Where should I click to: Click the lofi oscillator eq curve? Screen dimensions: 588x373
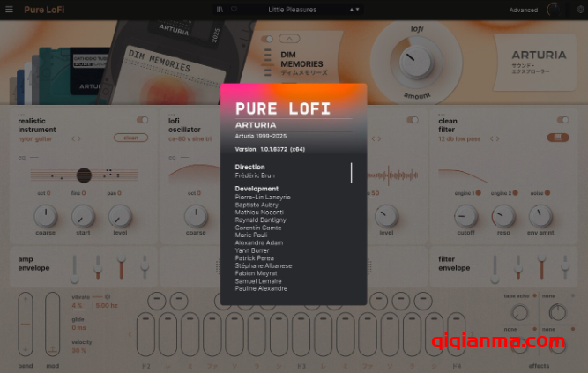[x=194, y=172]
